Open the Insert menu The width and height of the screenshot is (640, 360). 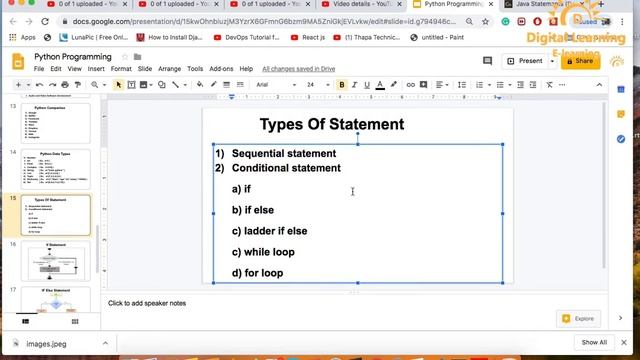pos(96,69)
